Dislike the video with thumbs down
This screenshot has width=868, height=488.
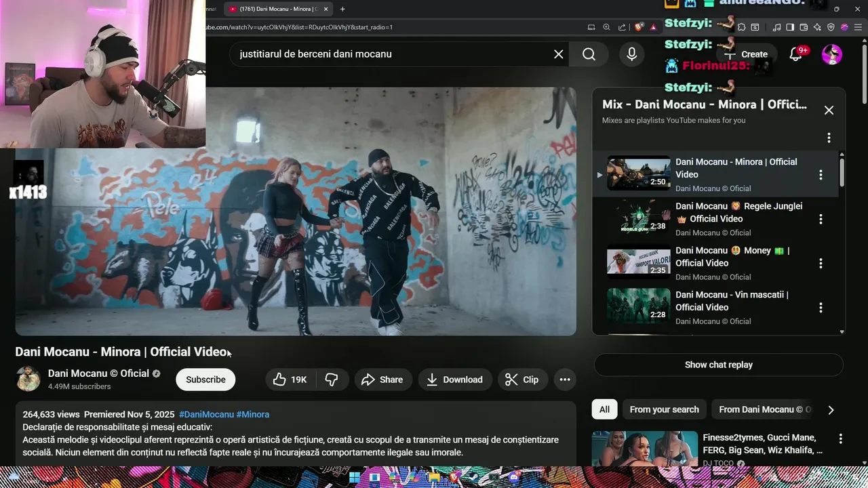click(x=332, y=380)
